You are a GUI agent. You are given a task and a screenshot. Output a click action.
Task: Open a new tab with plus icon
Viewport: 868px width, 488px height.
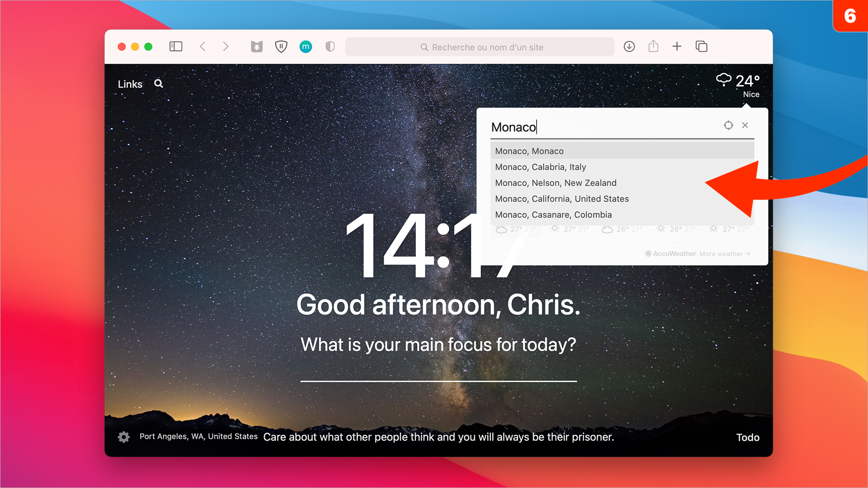677,46
